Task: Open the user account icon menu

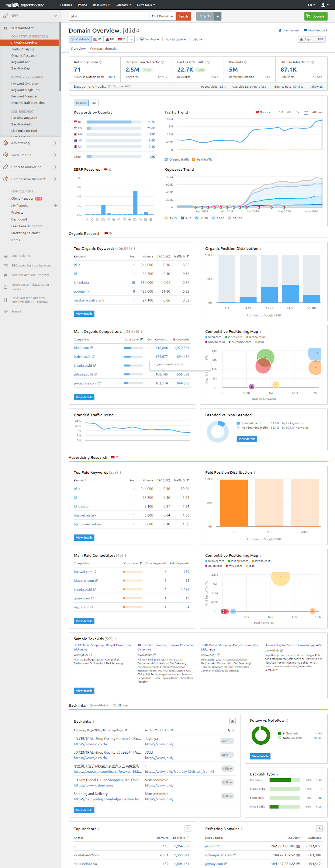Action: pos(324,5)
